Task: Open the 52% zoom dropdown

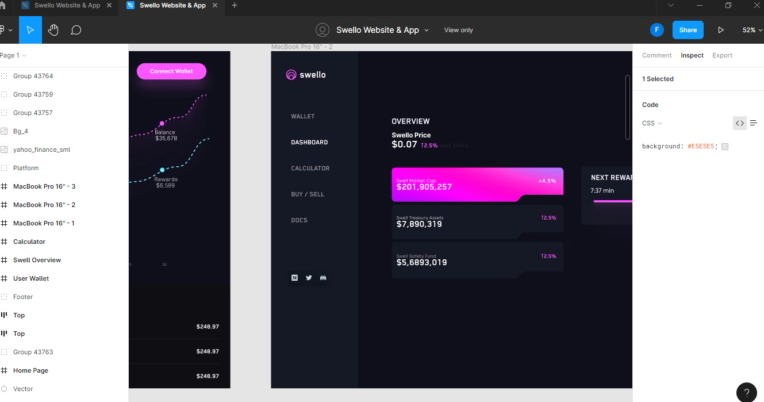Action: point(752,30)
